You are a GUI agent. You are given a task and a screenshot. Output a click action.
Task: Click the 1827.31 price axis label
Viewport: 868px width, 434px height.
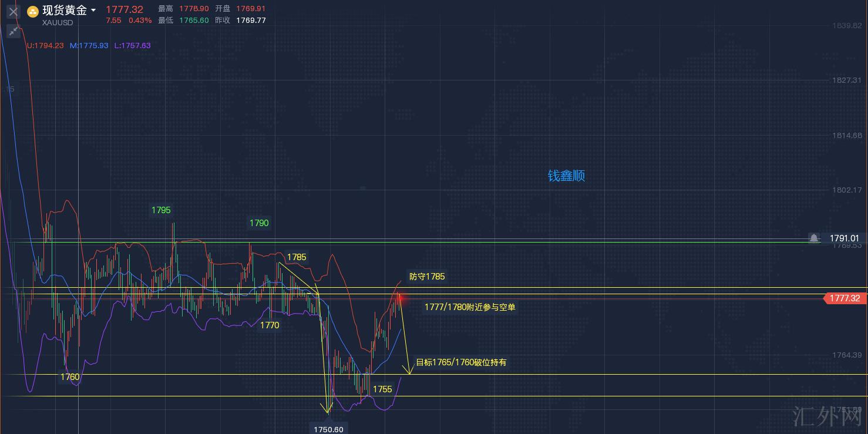click(x=847, y=80)
